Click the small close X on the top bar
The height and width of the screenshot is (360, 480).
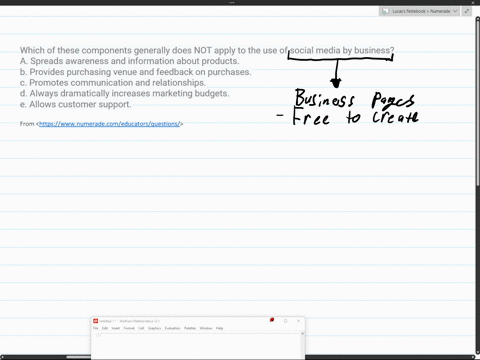click(x=473, y=2)
